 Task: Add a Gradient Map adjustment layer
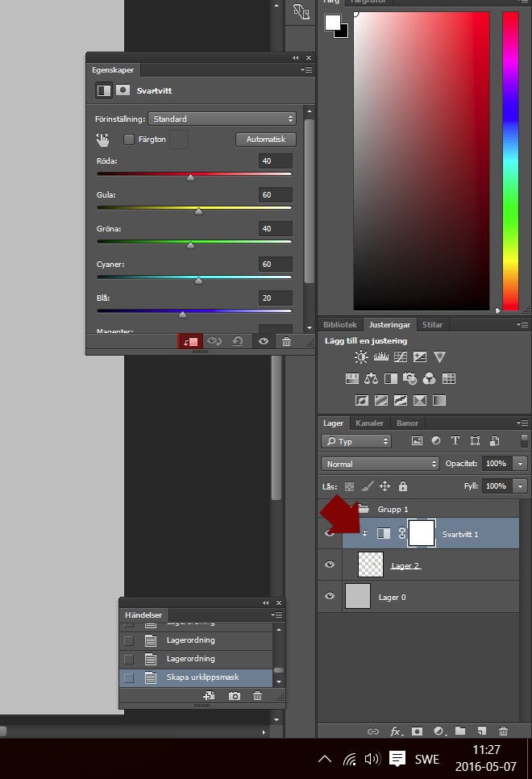439,401
